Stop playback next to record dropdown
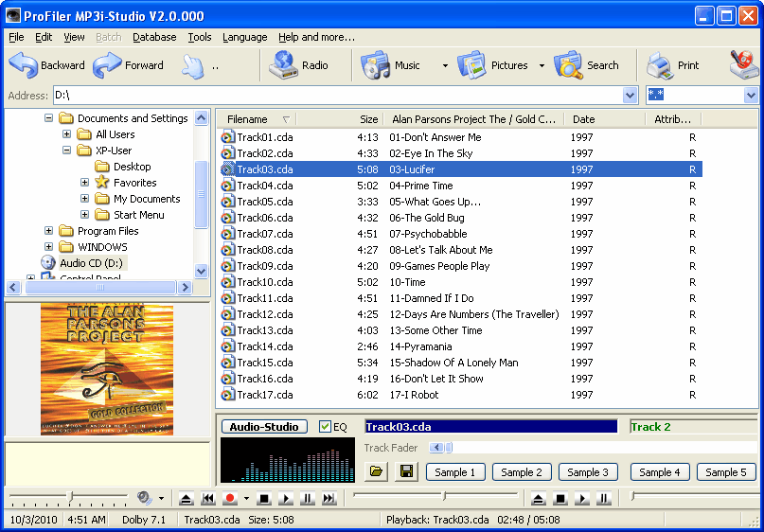 [264, 498]
